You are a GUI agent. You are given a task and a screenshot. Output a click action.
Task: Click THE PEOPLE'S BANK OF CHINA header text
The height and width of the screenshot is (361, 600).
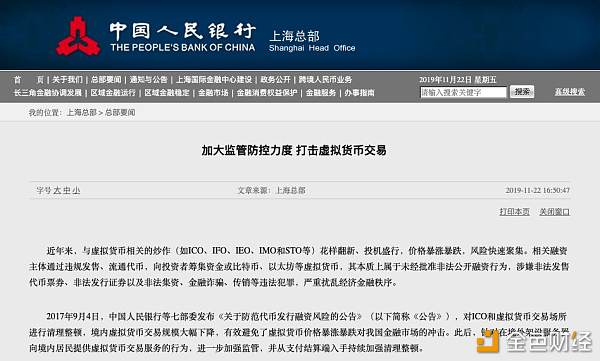pyautogui.click(x=183, y=47)
